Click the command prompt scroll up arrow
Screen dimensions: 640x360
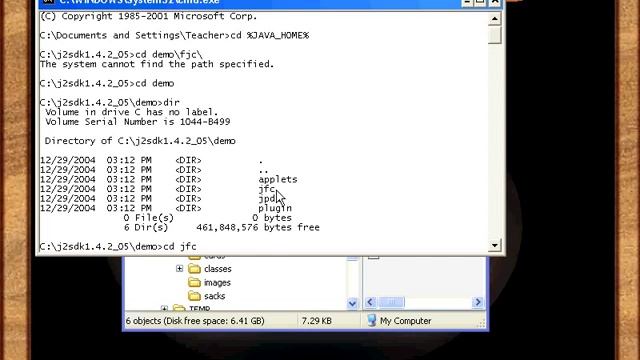494,19
